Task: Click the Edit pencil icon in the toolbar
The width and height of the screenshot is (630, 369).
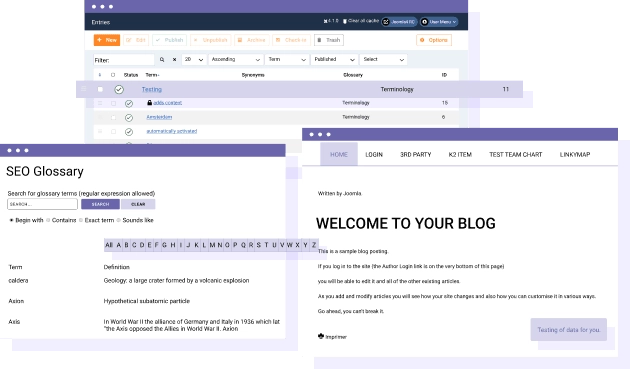Action: click(x=129, y=40)
